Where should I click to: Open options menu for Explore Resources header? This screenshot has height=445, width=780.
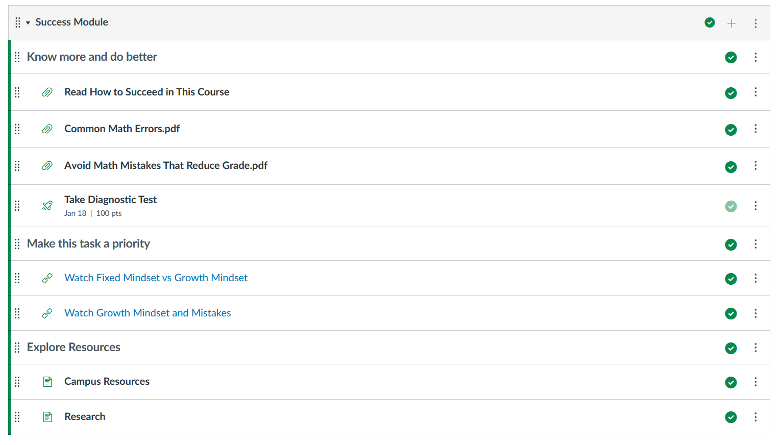(x=755, y=348)
